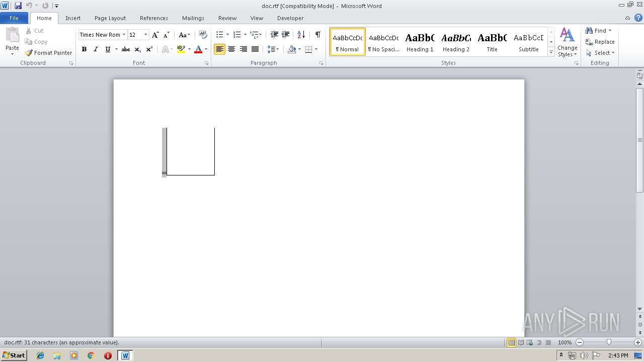Click the Zoom In plus button
This screenshot has height=362, width=644.
(x=637, y=342)
